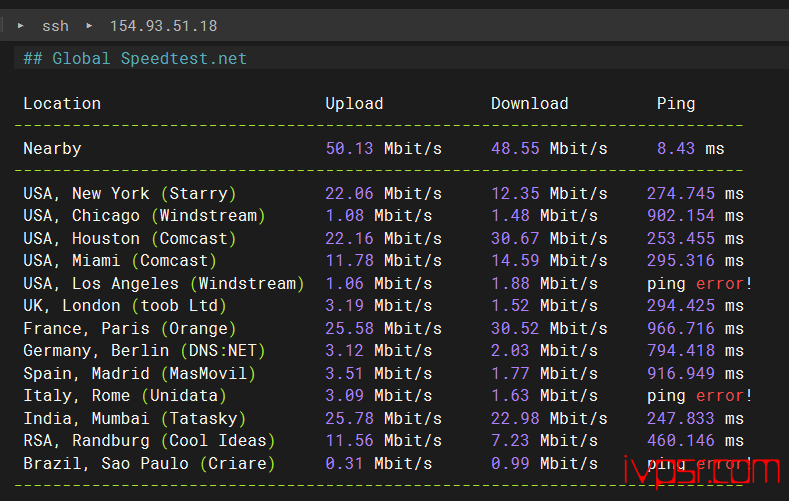Click Chicago upload 1.08
The width and height of the screenshot is (789, 501).
coord(345,215)
